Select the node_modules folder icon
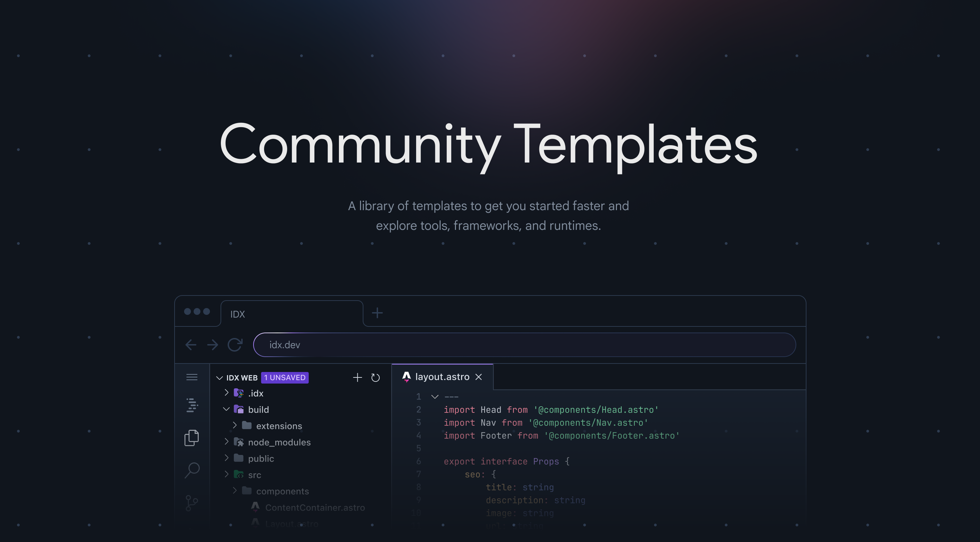 239,442
